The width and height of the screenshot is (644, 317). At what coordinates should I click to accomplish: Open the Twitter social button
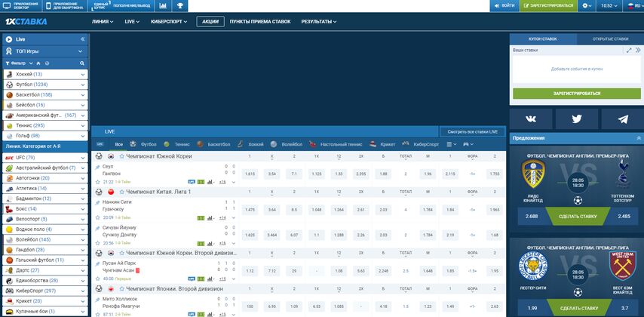tap(577, 119)
